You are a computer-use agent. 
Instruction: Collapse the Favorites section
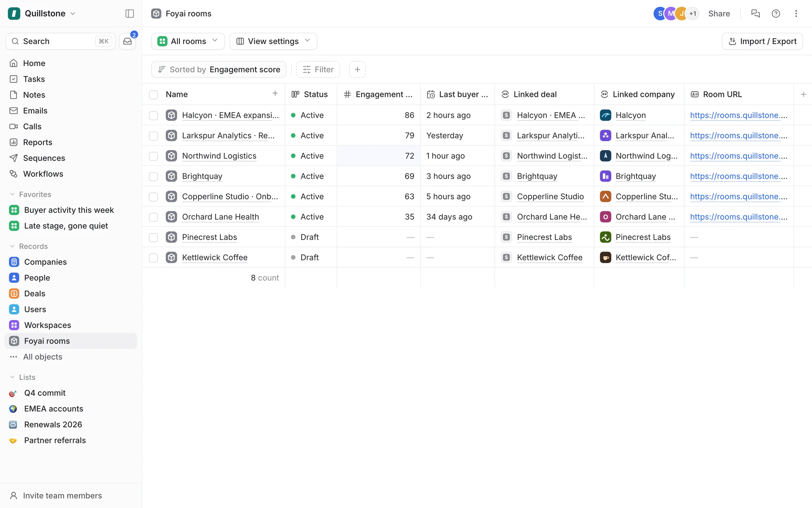click(30, 194)
